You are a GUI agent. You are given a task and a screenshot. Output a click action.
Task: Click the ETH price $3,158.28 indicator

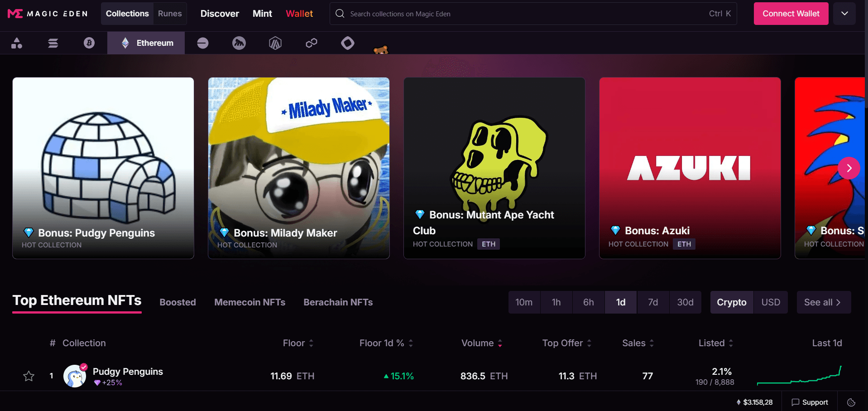pos(754,402)
